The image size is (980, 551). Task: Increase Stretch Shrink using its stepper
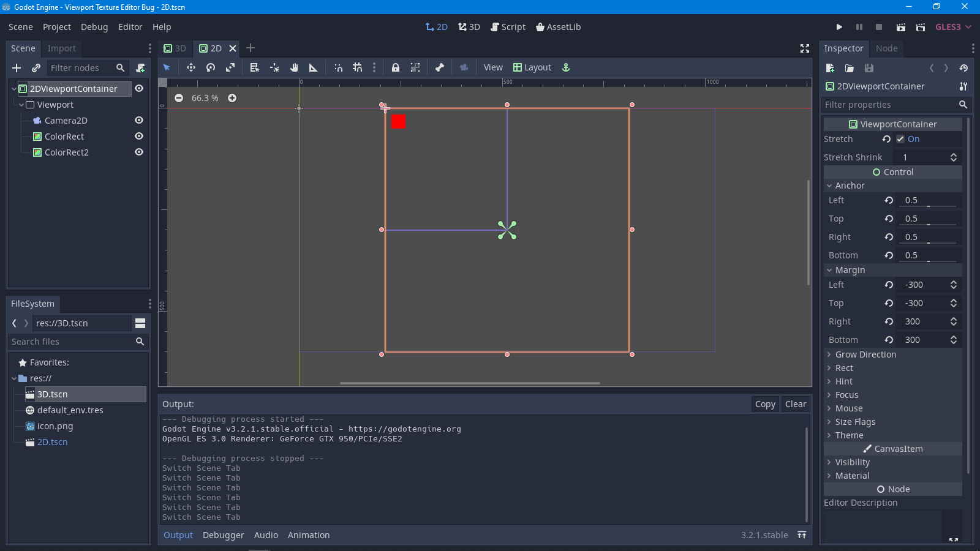pyautogui.click(x=953, y=154)
